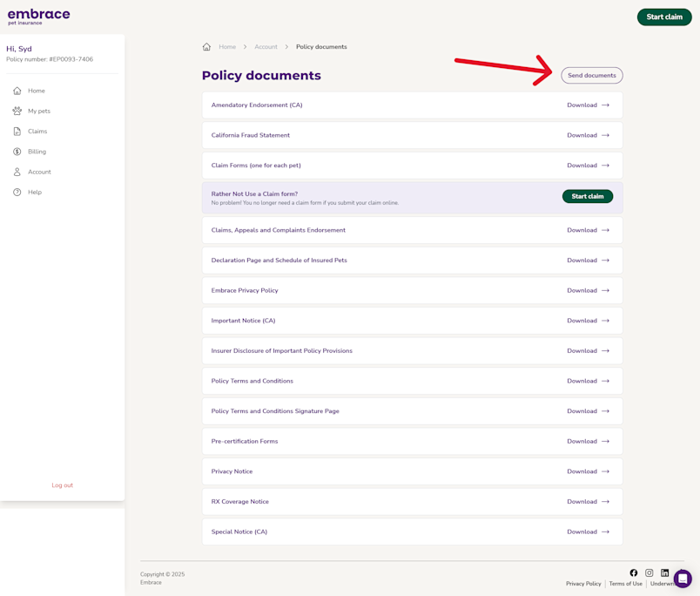
Task: Click the home icon in the breadcrumb
Action: click(205, 46)
